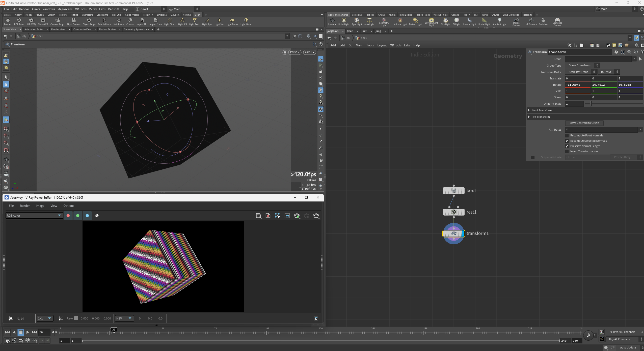The width and height of the screenshot is (644, 351).
Task: Open the Persp viewport dropdown
Action: point(295,52)
